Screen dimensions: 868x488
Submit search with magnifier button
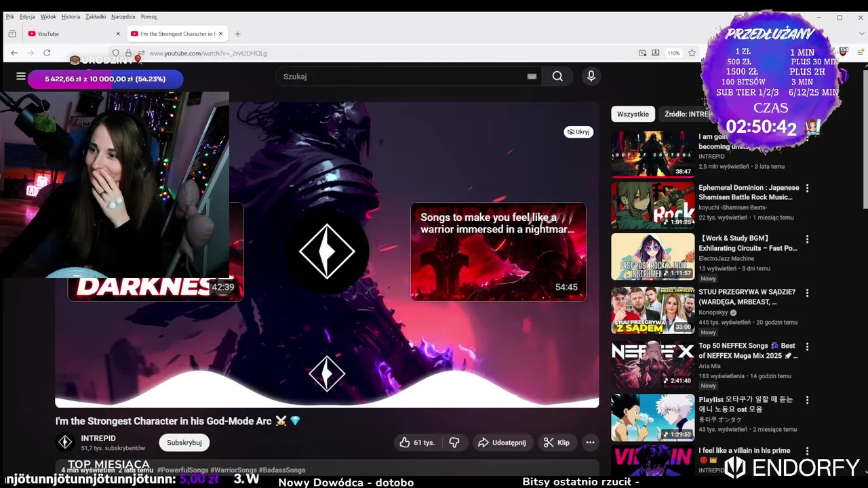(557, 77)
